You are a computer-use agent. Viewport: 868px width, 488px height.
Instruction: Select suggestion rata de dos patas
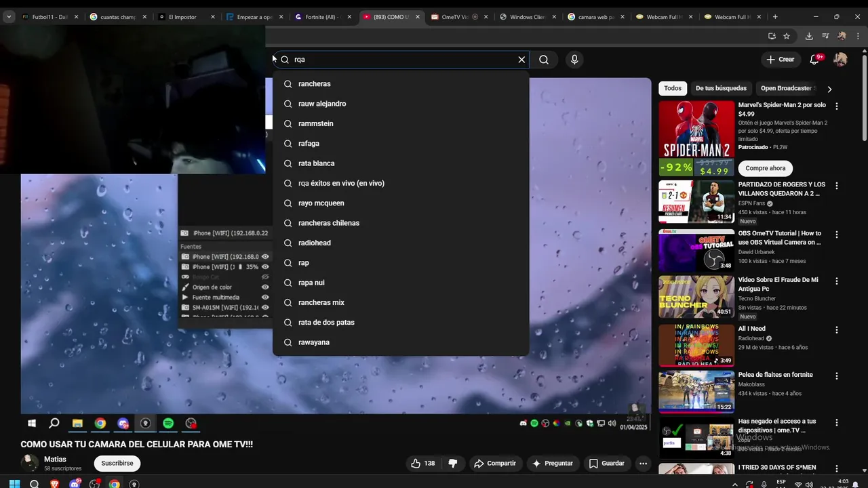401,323
